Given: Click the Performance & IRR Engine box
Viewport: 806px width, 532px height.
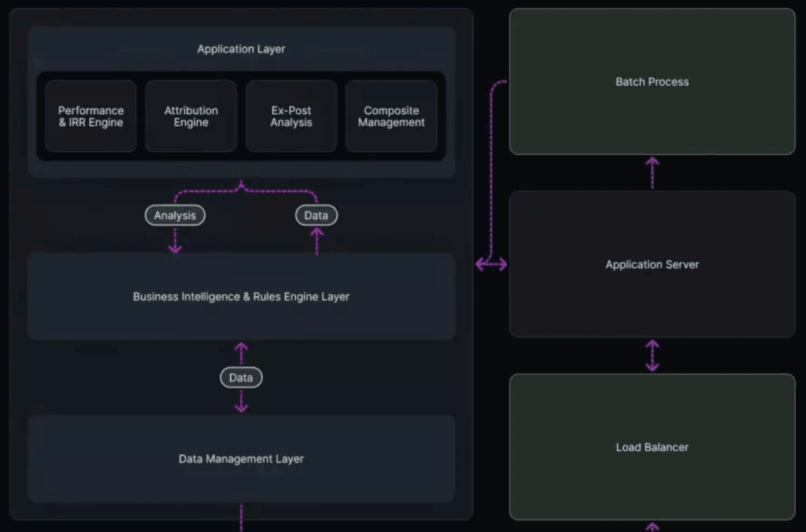Looking at the screenshot, I should 91,116.
